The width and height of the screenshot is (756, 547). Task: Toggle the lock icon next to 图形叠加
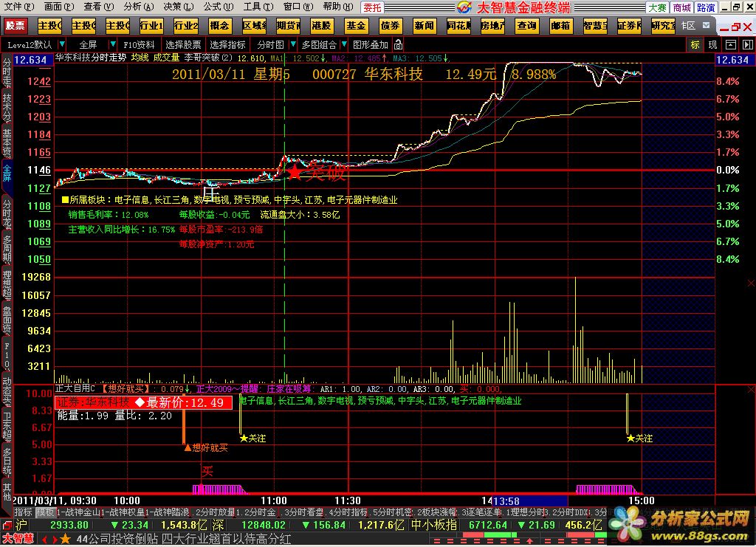[398, 45]
